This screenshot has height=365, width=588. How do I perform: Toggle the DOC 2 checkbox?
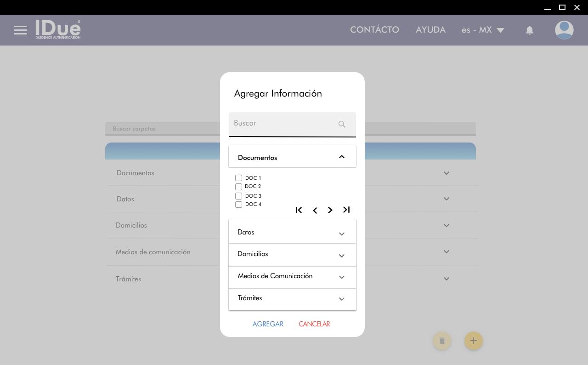click(238, 187)
